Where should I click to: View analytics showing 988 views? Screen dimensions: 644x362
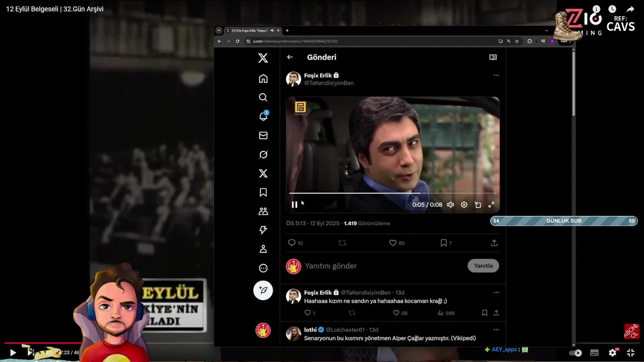[x=446, y=313]
